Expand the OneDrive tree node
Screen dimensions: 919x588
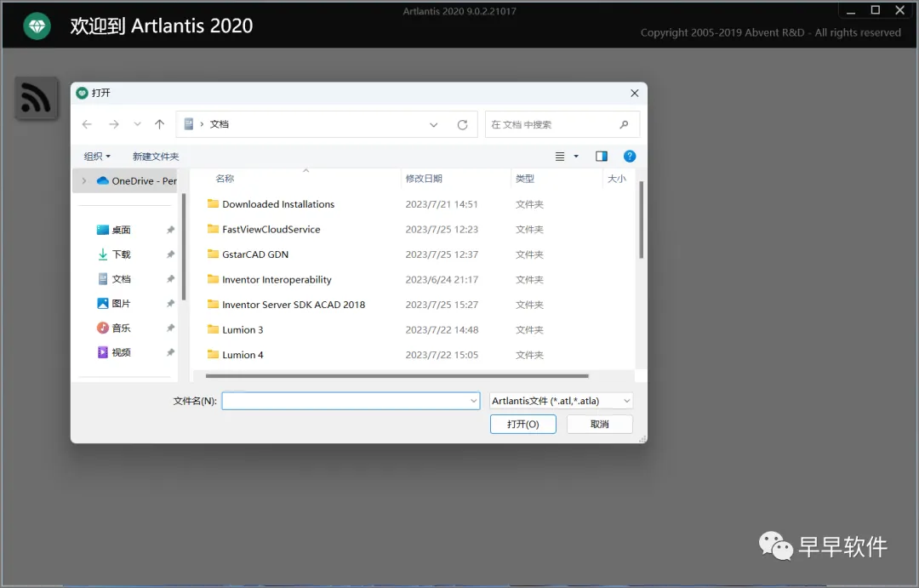tap(83, 181)
